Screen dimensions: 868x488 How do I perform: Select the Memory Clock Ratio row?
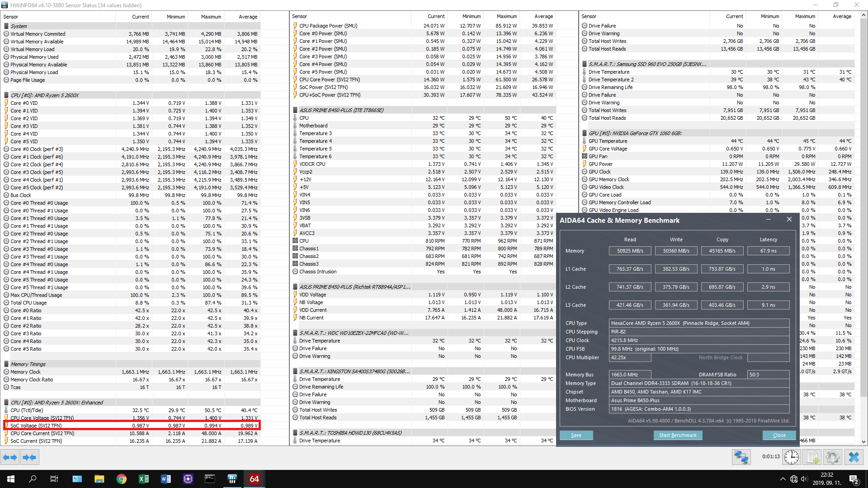tap(131, 380)
